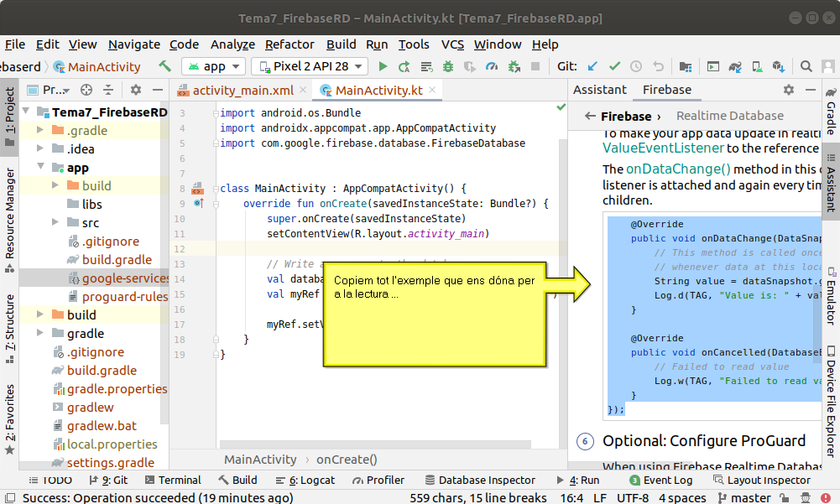This screenshot has height=504, width=840.
Task: Toggle the 1: Project tool window
Action: tap(9, 117)
